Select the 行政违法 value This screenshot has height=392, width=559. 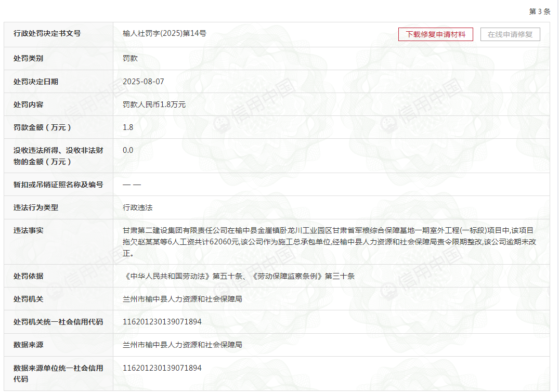point(138,207)
